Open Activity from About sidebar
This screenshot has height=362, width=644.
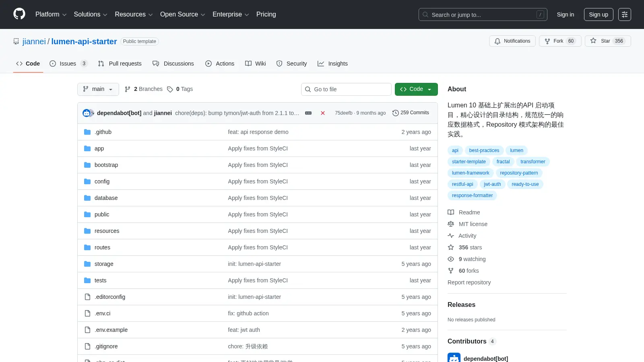pyautogui.click(x=462, y=236)
